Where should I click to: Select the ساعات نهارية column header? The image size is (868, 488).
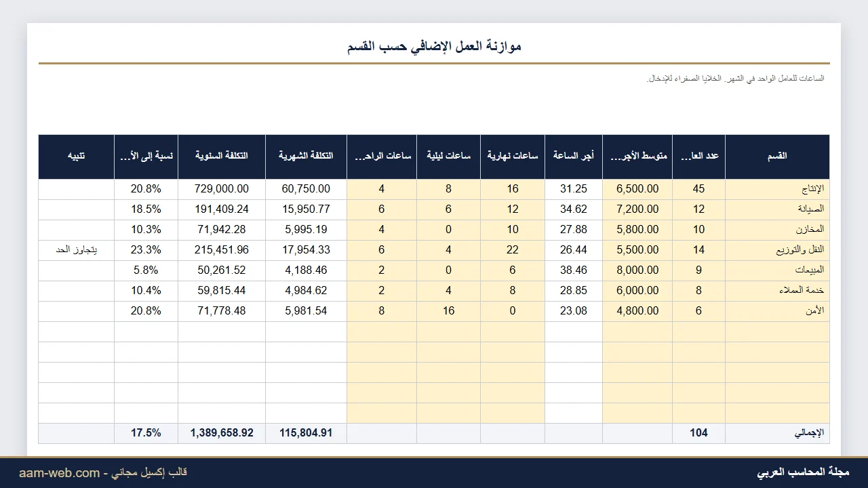[x=513, y=157]
